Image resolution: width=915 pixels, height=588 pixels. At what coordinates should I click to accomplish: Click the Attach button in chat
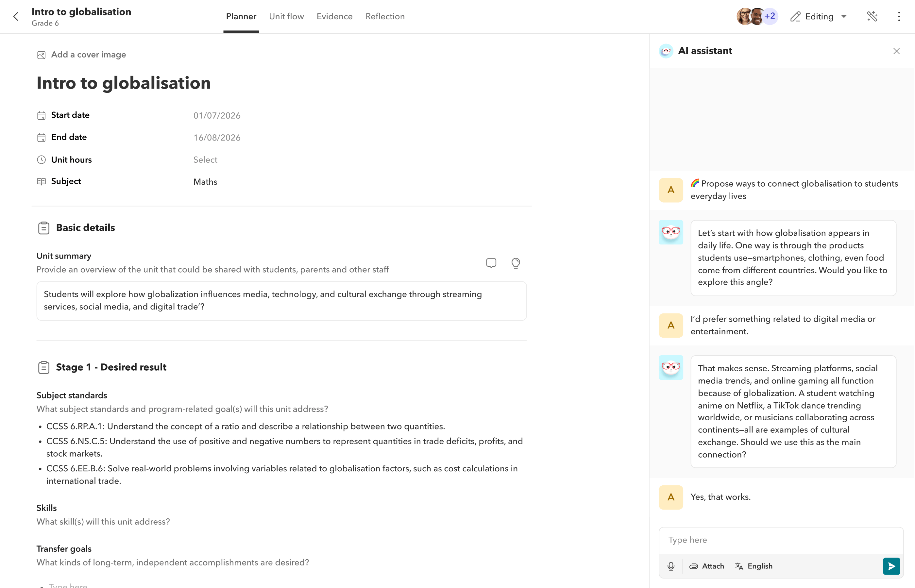(706, 566)
